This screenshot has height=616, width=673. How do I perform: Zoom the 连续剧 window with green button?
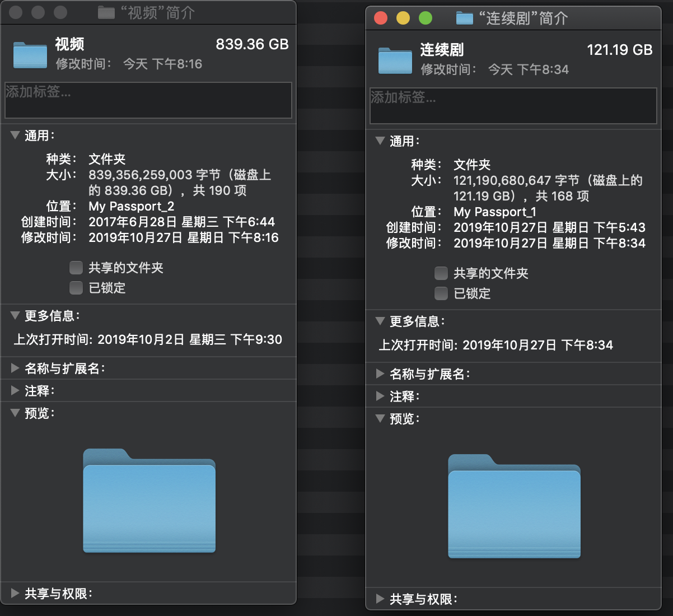pos(426,18)
